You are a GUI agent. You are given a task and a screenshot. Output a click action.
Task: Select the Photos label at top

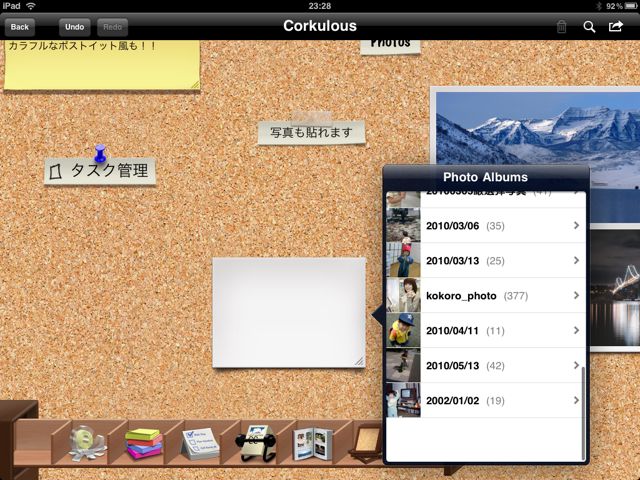pyautogui.click(x=391, y=46)
